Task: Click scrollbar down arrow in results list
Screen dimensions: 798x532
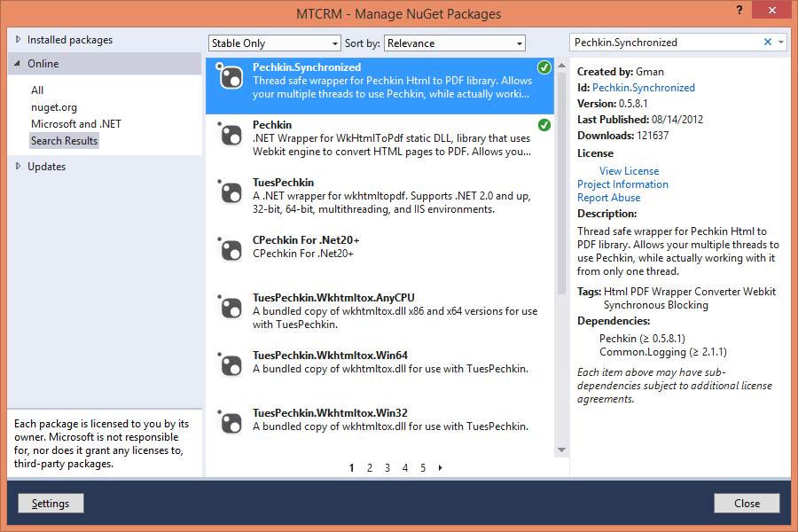Action: (562, 450)
